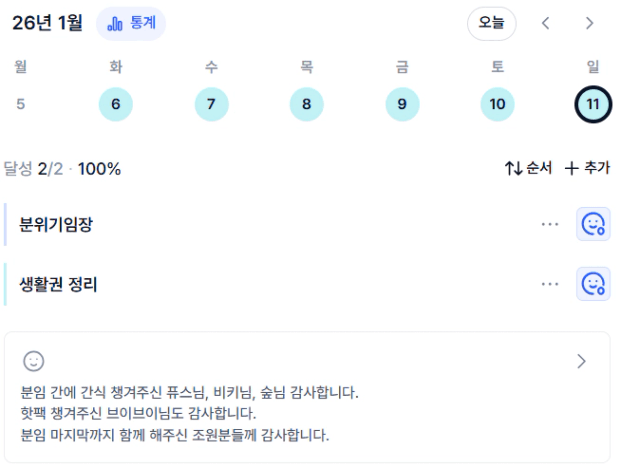Click the 순서 sort order button
The image size is (621, 468).
point(528,168)
